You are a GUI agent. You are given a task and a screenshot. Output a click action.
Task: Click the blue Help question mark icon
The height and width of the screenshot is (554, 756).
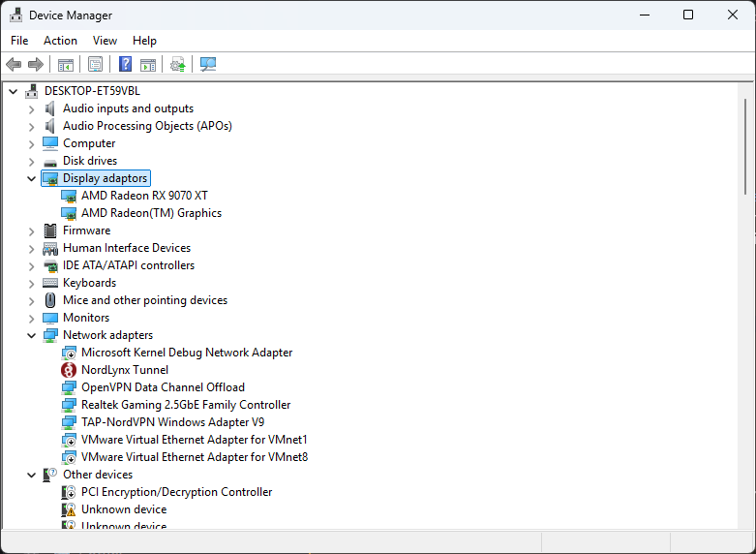(125, 65)
